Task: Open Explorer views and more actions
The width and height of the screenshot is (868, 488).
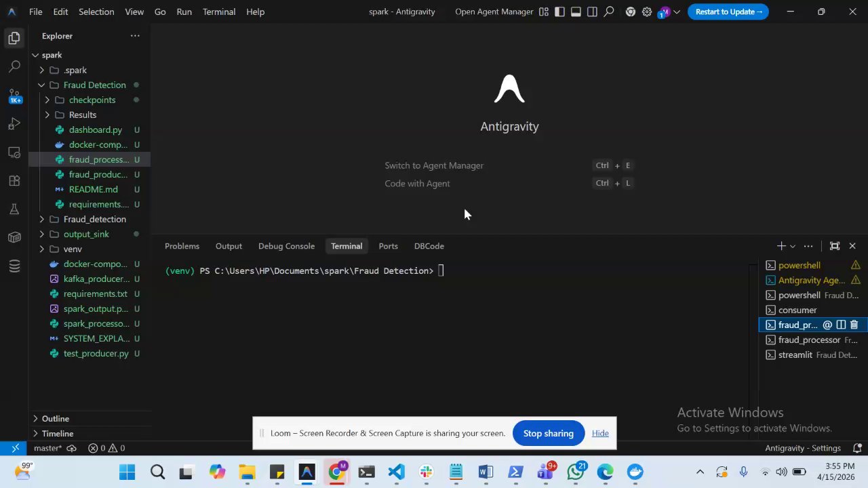Action: pyautogui.click(x=135, y=36)
